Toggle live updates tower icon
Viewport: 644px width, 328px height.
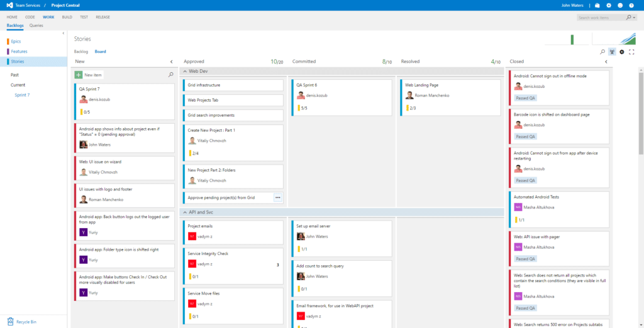coord(612,52)
